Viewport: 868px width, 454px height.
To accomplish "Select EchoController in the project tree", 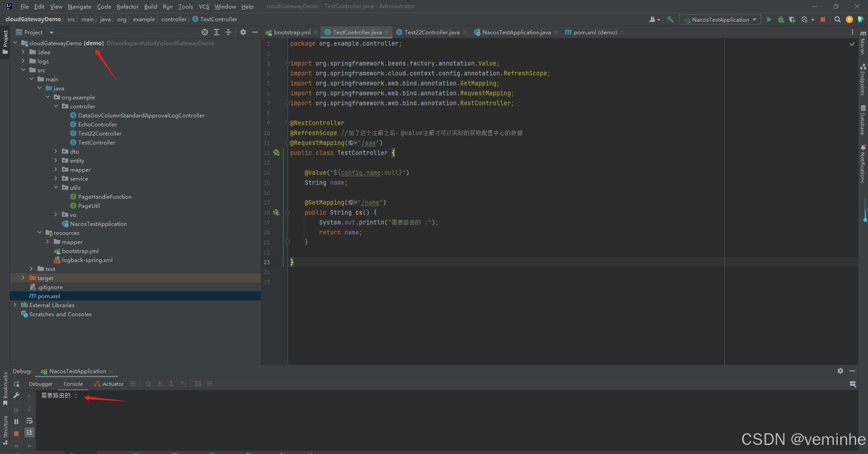I will click(97, 124).
